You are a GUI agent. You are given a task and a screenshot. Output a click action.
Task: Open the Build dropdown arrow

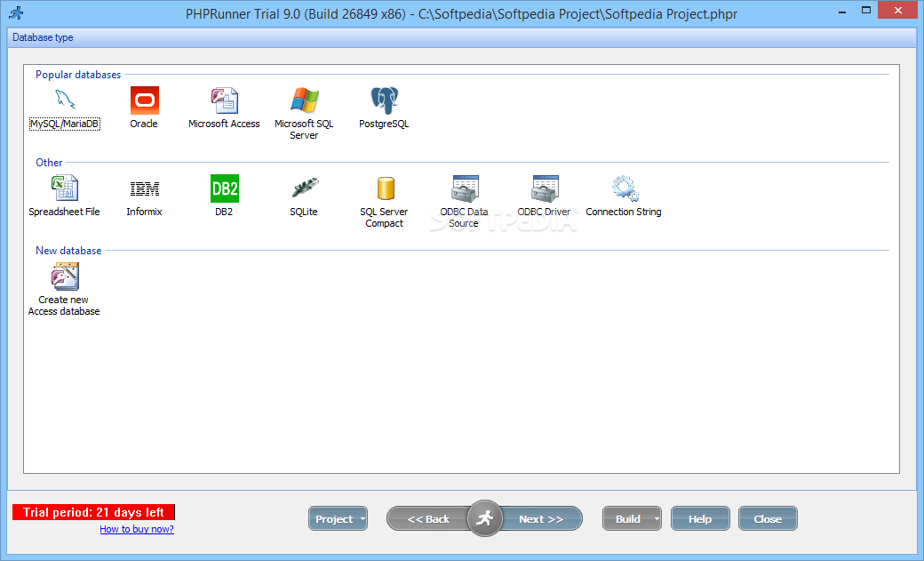657,519
